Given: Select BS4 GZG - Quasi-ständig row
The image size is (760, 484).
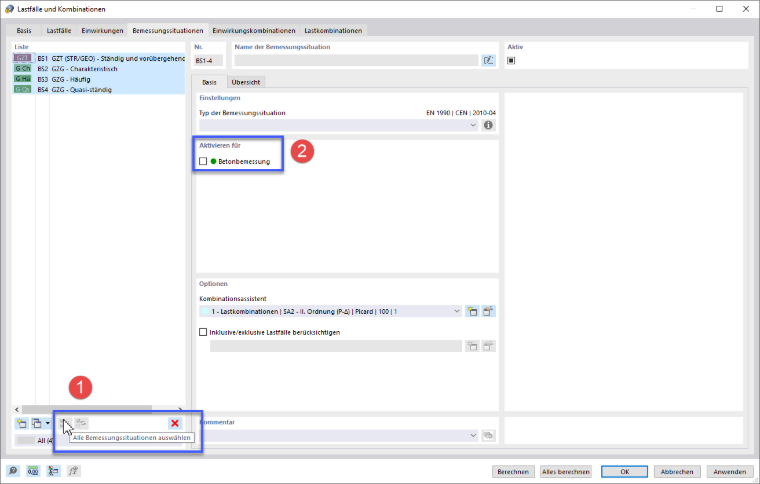Looking at the screenshot, I should click(99, 90).
